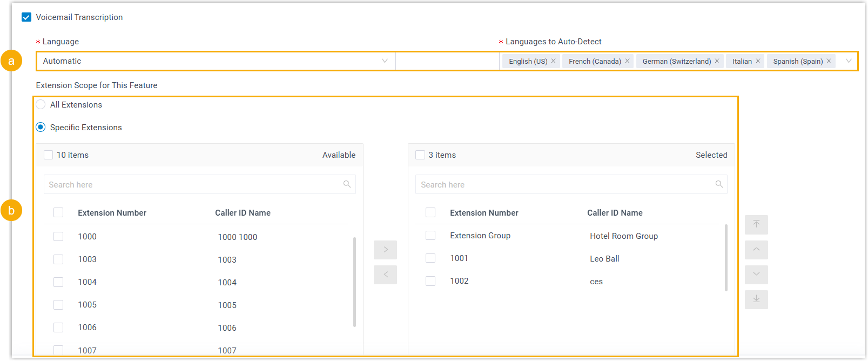Select the All Extensions radio option
Image resolution: width=868 pixels, height=361 pixels.
[41, 105]
